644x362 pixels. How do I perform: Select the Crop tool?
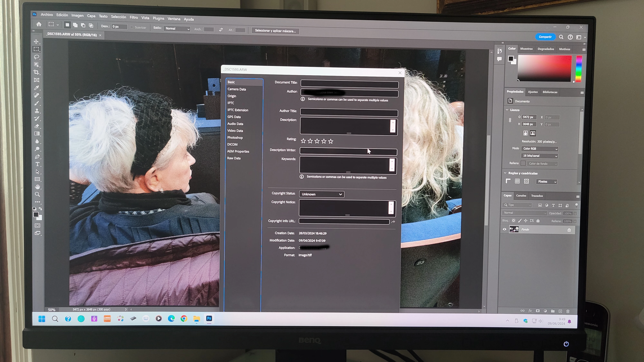[x=37, y=72]
